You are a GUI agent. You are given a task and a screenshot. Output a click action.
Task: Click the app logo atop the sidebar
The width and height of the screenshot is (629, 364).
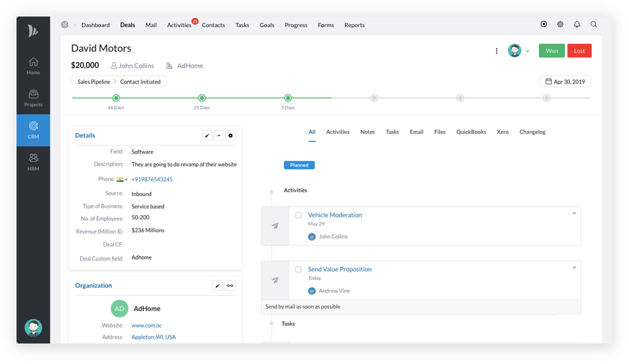[x=33, y=31]
